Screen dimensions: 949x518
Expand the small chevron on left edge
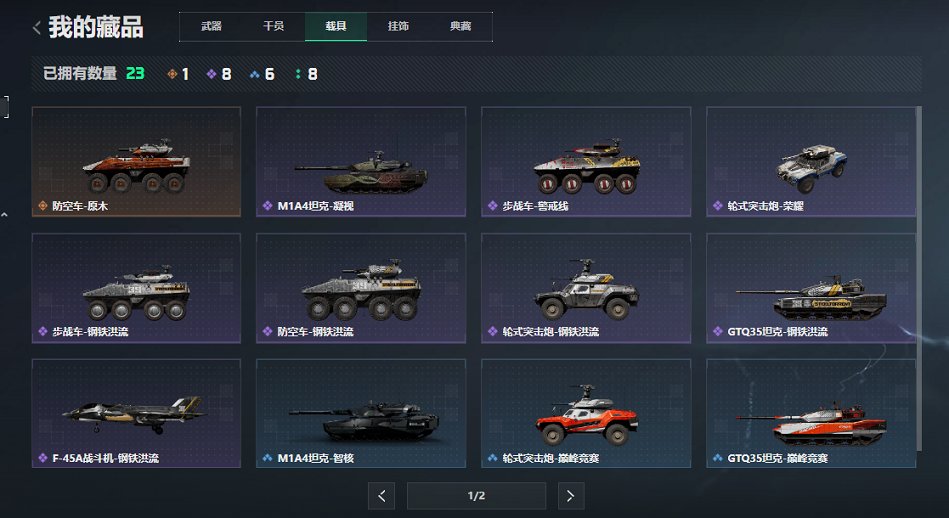[x=4, y=215]
